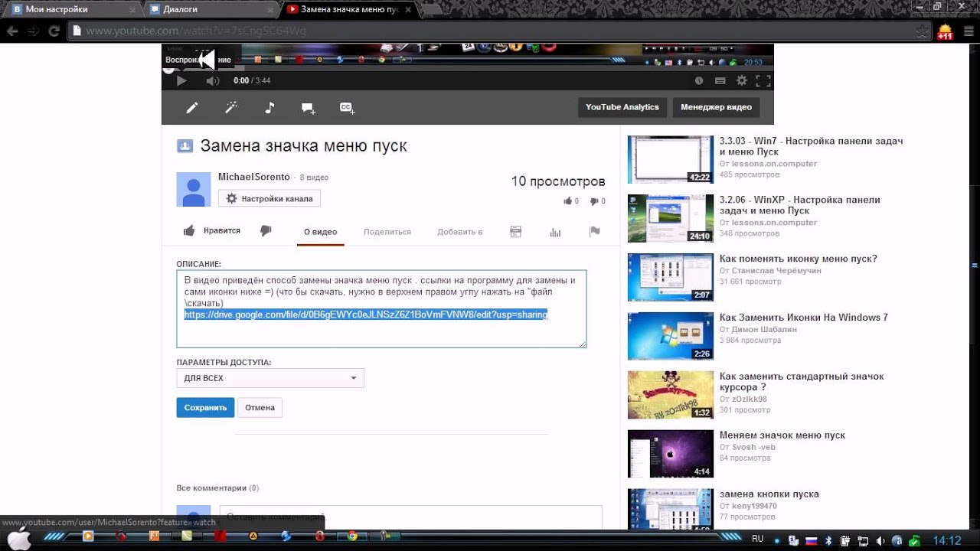Click the system tray volume icon
Screen dimensions: 980x551
point(880,541)
